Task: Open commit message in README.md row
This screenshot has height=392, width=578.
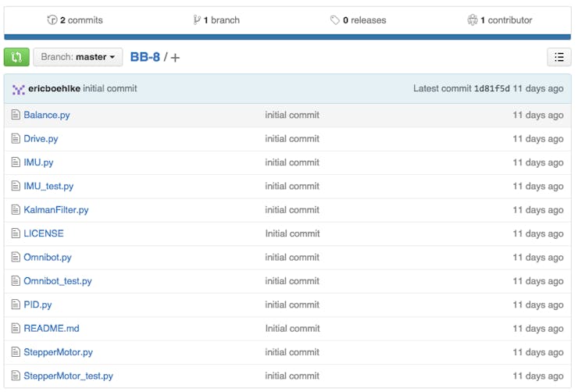Action: click(x=292, y=328)
